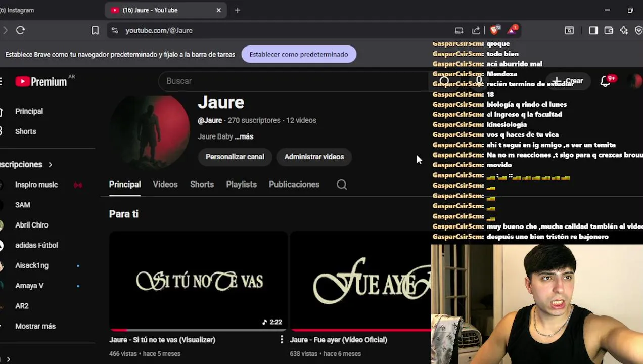Viewport: 643px width, 364px height.
Task: Open 3AM subscription channel
Action: [23, 205]
